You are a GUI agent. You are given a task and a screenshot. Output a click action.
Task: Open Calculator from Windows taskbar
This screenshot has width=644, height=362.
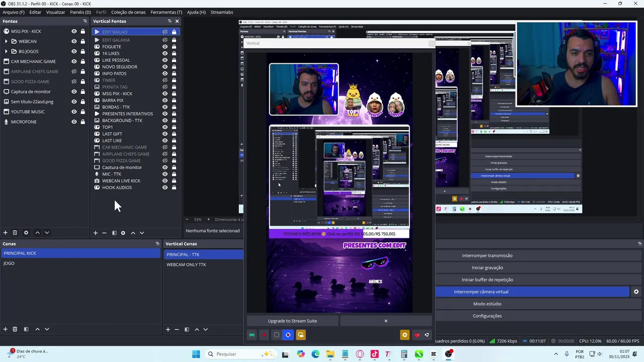(x=404, y=354)
